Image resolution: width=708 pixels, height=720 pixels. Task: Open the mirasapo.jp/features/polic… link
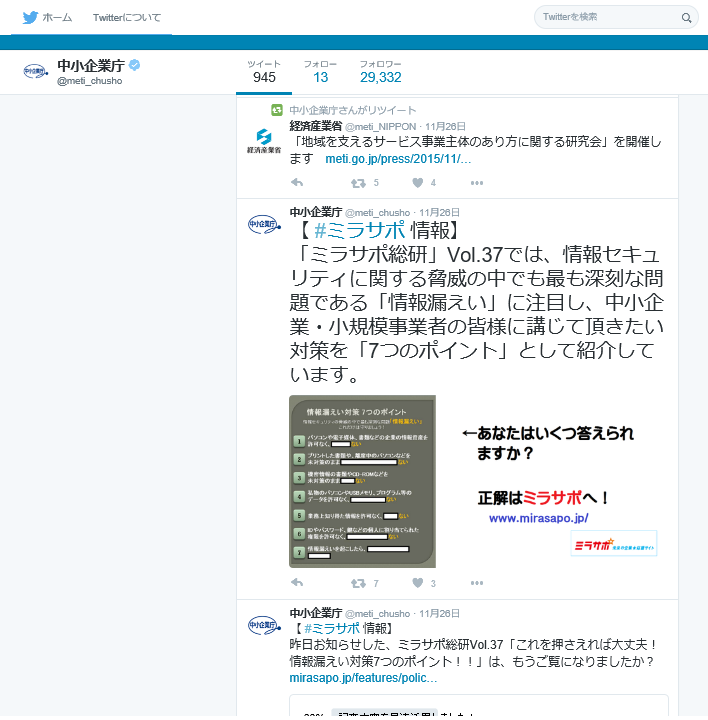click(363, 678)
